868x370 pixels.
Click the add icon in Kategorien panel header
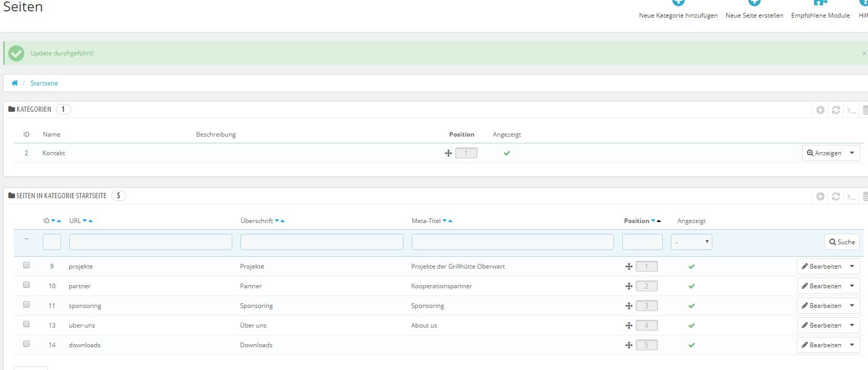point(820,110)
